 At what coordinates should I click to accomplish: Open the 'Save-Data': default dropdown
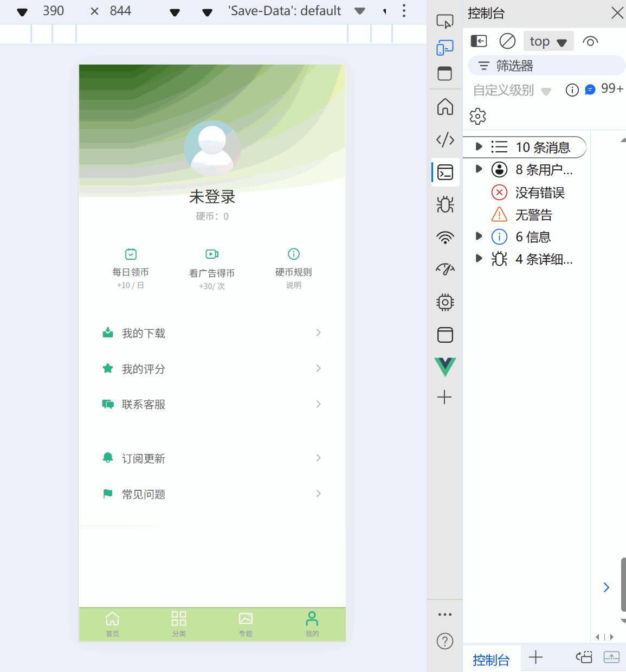coord(297,11)
